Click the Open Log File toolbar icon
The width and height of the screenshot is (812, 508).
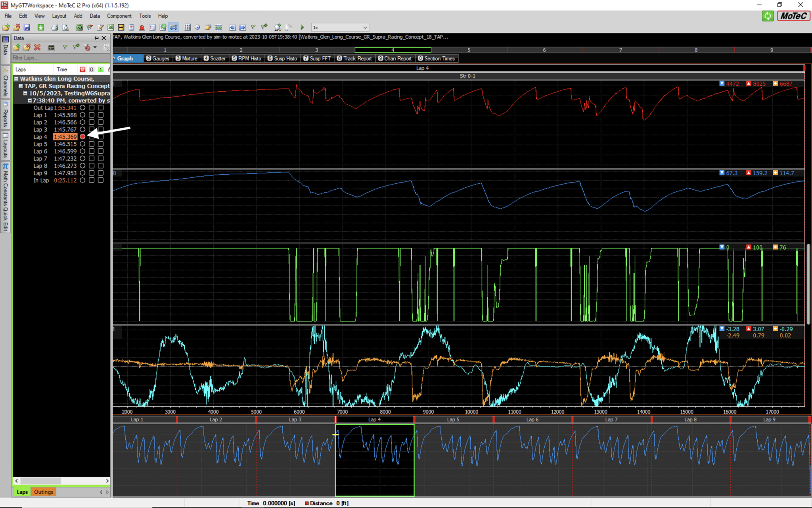6,27
